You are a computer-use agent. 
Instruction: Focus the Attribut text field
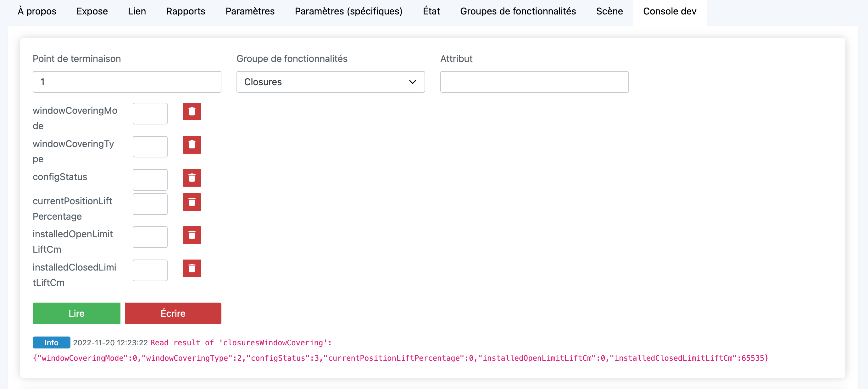tap(534, 82)
